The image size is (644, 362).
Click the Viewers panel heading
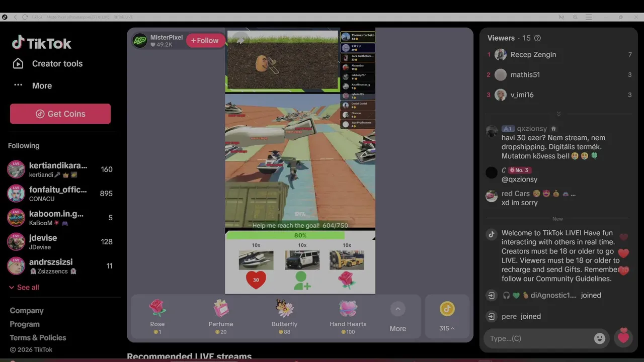[x=501, y=38]
